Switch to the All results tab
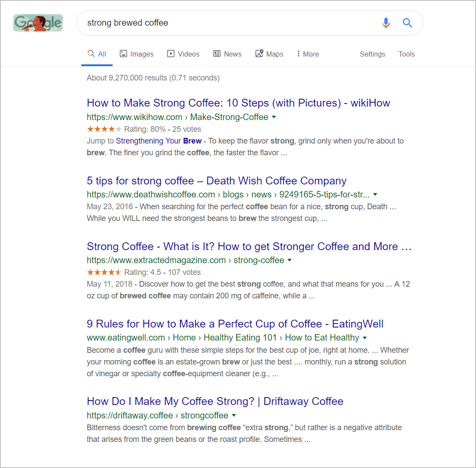Screen dimensions: 476x468 click(97, 54)
